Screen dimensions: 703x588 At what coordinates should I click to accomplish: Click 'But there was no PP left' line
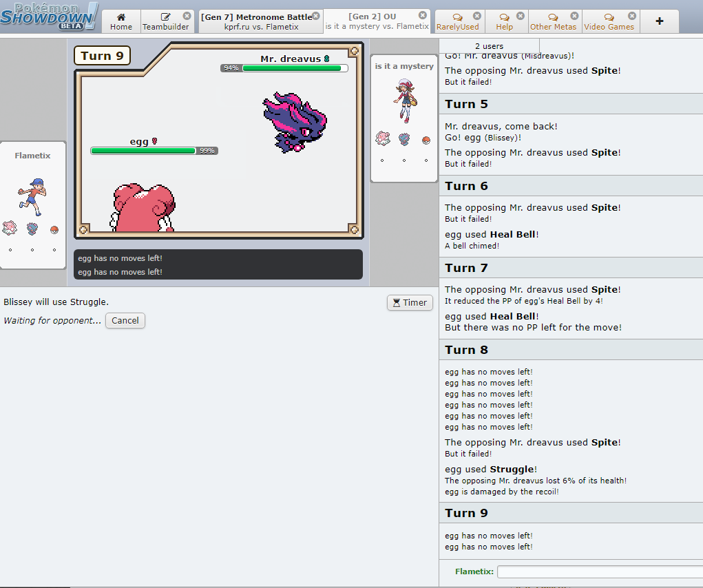click(533, 328)
